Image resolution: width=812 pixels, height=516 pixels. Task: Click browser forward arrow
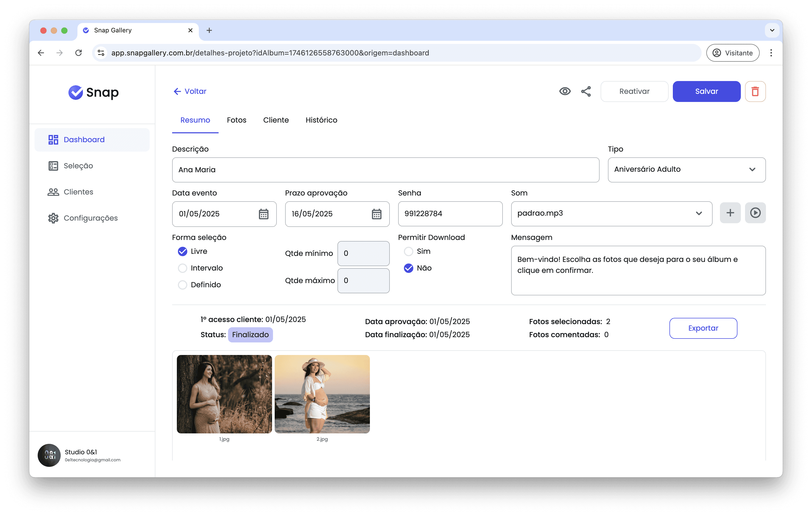(x=60, y=53)
